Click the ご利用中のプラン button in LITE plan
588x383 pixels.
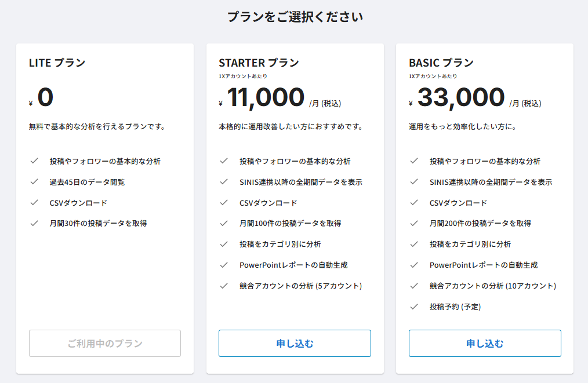pyautogui.click(x=105, y=343)
